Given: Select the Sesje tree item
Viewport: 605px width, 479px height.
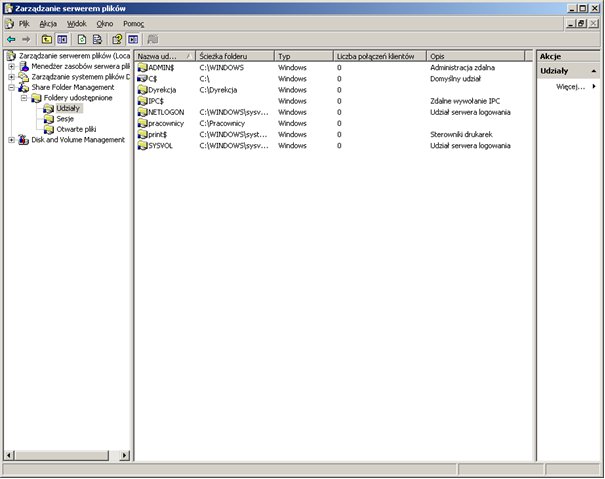Looking at the screenshot, I should 65,119.
